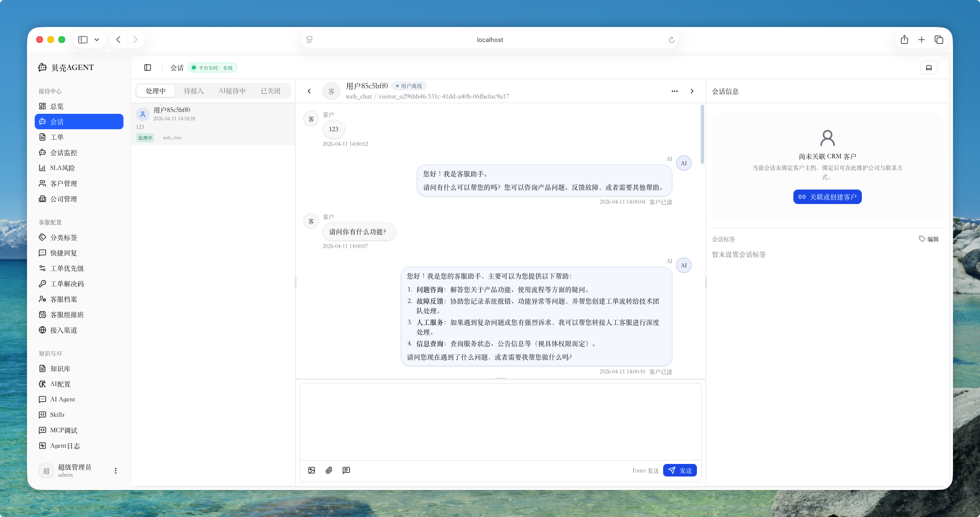Switch to the 待接入 tab
Screen dimensions: 980x517
pos(193,90)
